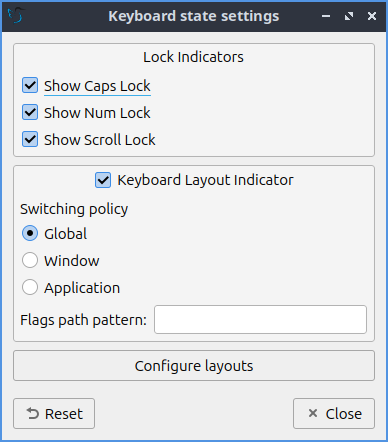Image resolution: width=388 pixels, height=442 pixels.
Task: Click the Close button label
Action: pos(344,414)
